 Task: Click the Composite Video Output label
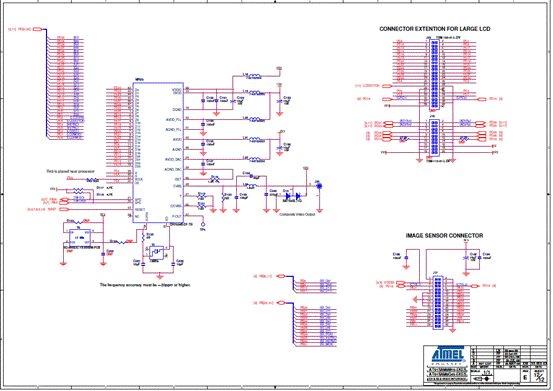point(297,214)
